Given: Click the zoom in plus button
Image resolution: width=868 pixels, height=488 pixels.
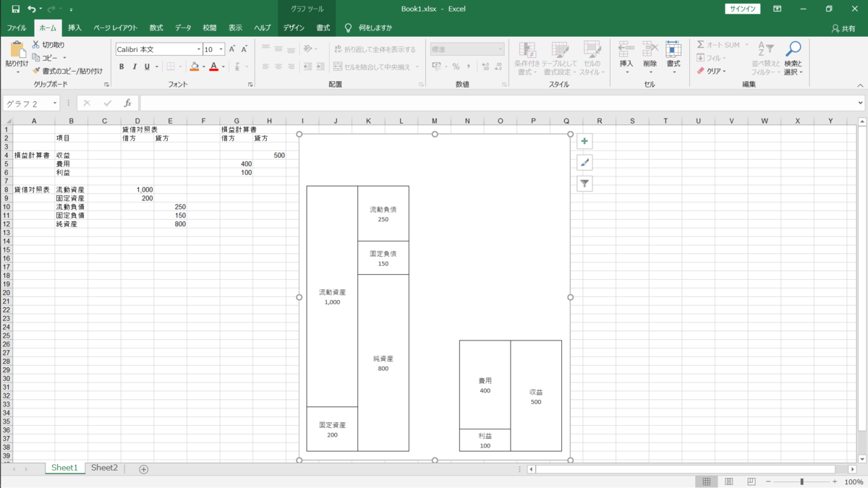Looking at the screenshot, I should tap(835, 481).
